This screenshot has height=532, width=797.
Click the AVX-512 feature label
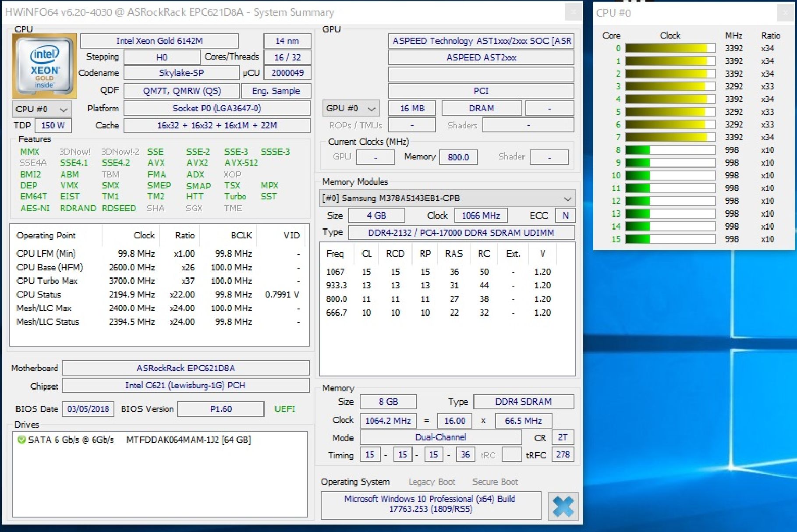tap(241, 163)
